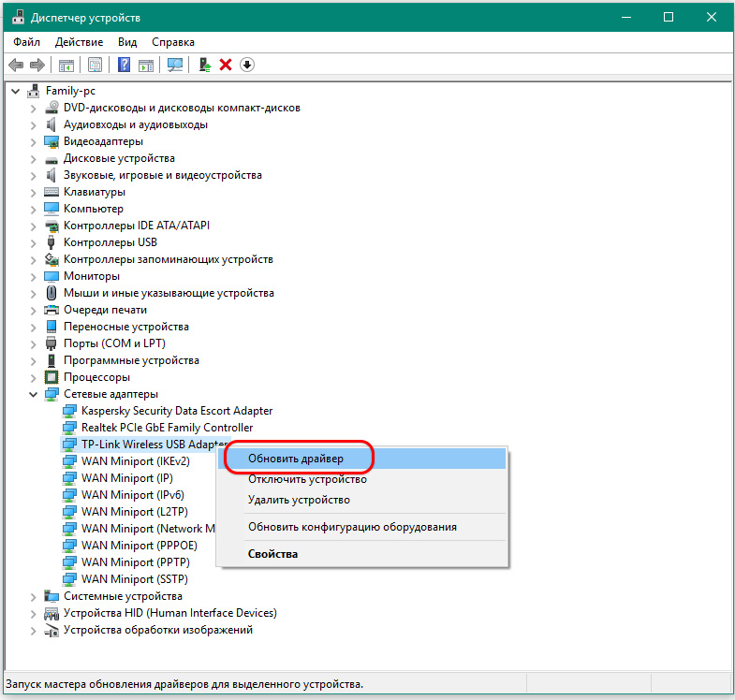Screen dimensions: 735x700
Task: Click the DVD drive category icon
Action: 51,108
